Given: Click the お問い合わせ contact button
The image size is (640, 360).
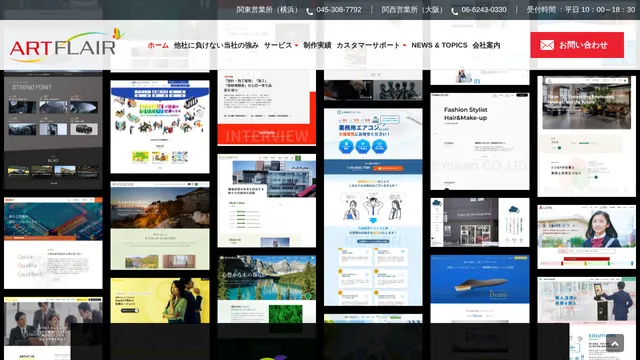Looking at the screenshot, I should tap(577, 45).
